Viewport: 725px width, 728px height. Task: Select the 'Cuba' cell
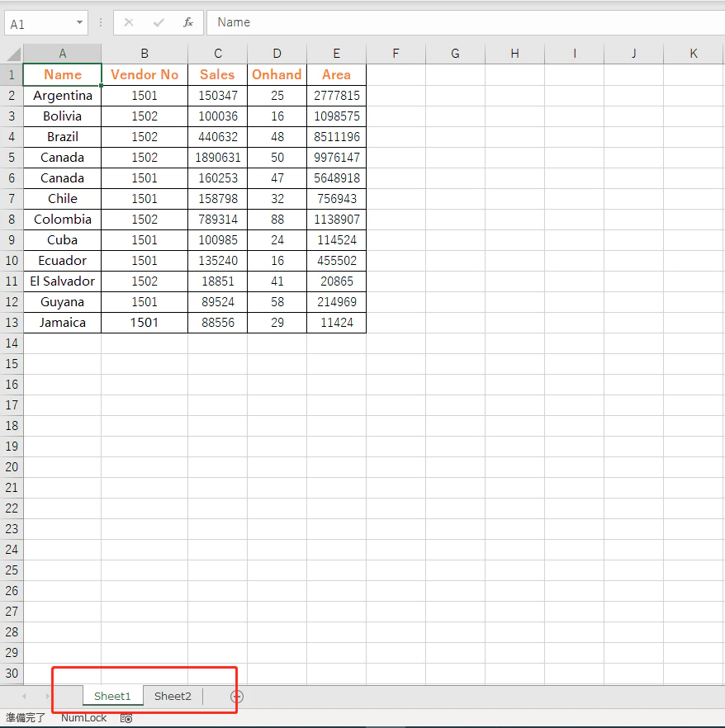click(x=62, y=240)
